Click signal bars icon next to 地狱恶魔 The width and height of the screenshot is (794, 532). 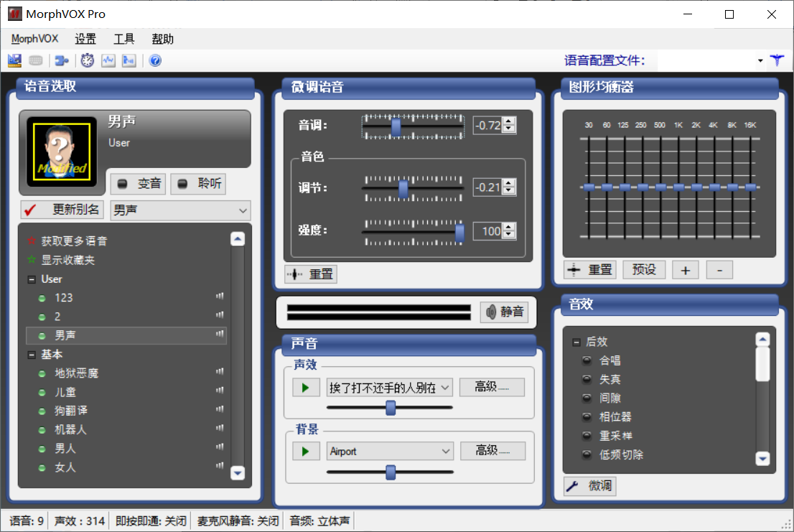pos(220,372)
